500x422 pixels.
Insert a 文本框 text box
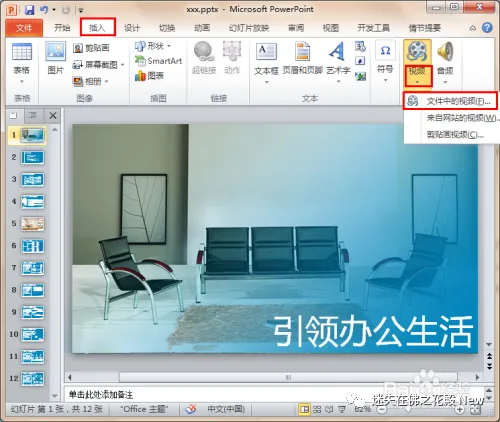(266, 59)
